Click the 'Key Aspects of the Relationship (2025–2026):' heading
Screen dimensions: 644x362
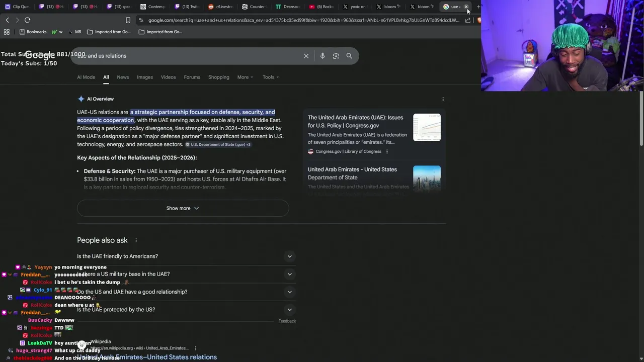pyautogui.click(x=137, y=158)
